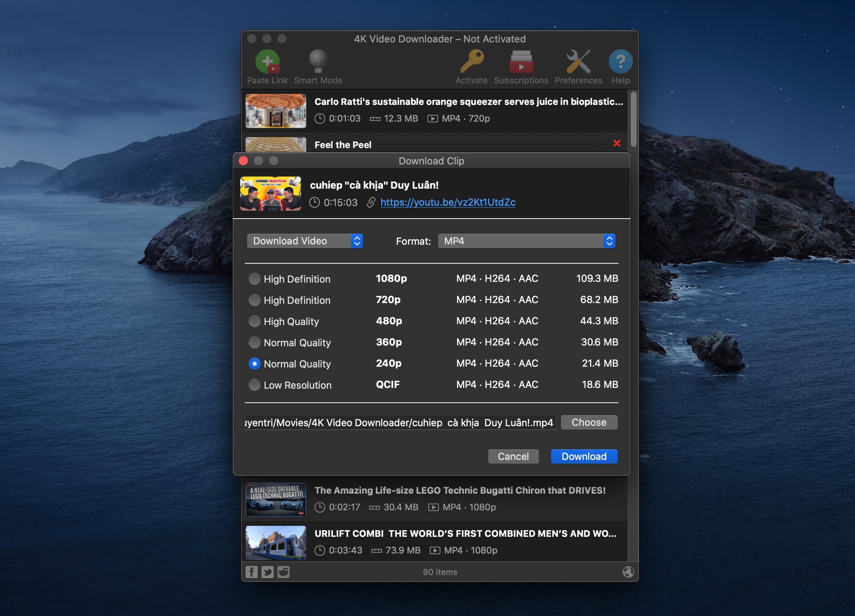Click the Help question mark icon
This screenshot has width=855, height=616.
click(620, 62)
